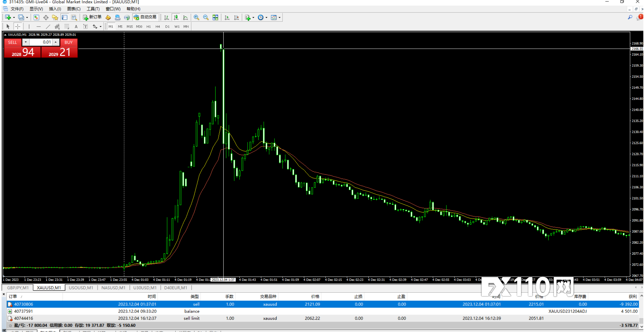
Task: Collapse the one-click trading panel triangle
Action: pos(5,35)
